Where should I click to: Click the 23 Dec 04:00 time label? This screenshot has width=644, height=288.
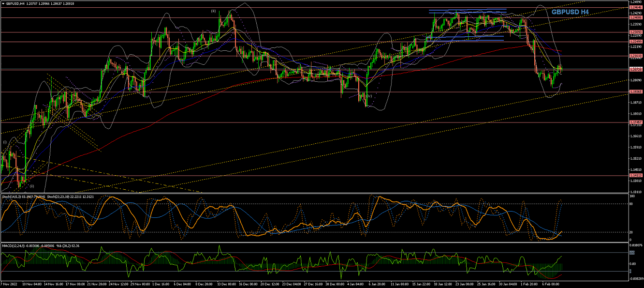[x=292, y=285]
